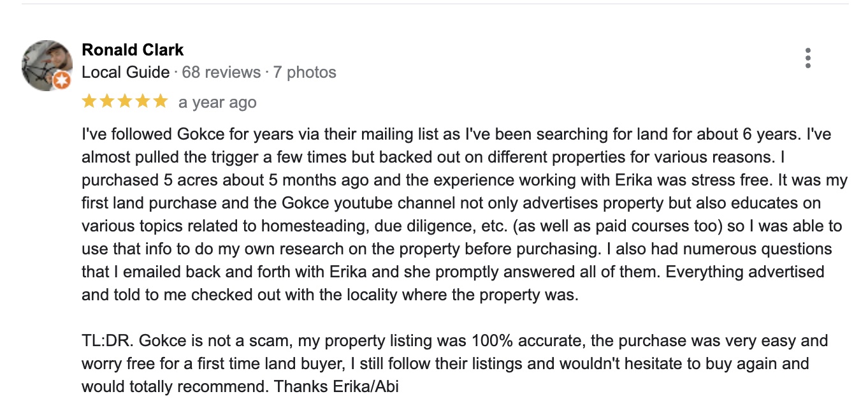Click the first rating star
This screenshot has width=868, height=408.
[x=89, y=101]
